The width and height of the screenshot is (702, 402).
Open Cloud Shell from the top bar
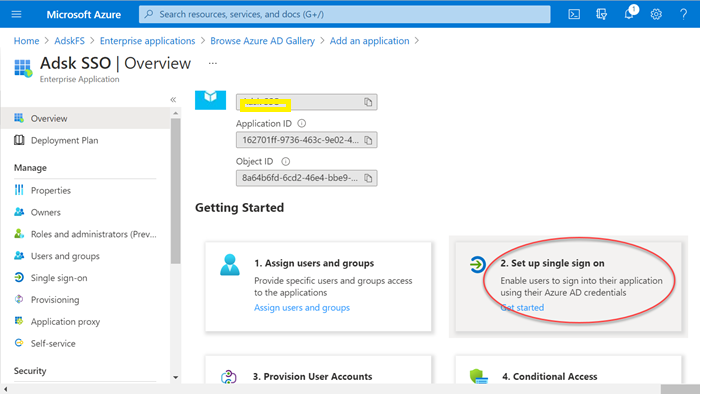coord(574,14)
